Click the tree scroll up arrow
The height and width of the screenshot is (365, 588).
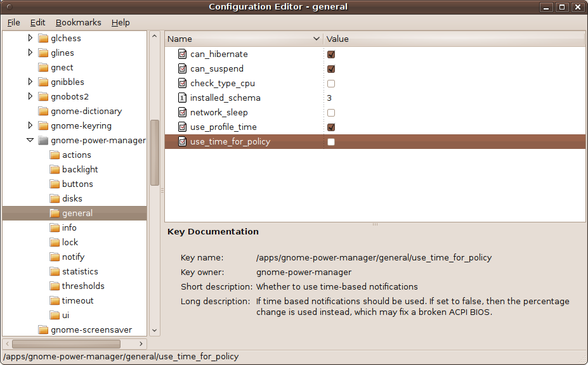click(x=154, y=36)
